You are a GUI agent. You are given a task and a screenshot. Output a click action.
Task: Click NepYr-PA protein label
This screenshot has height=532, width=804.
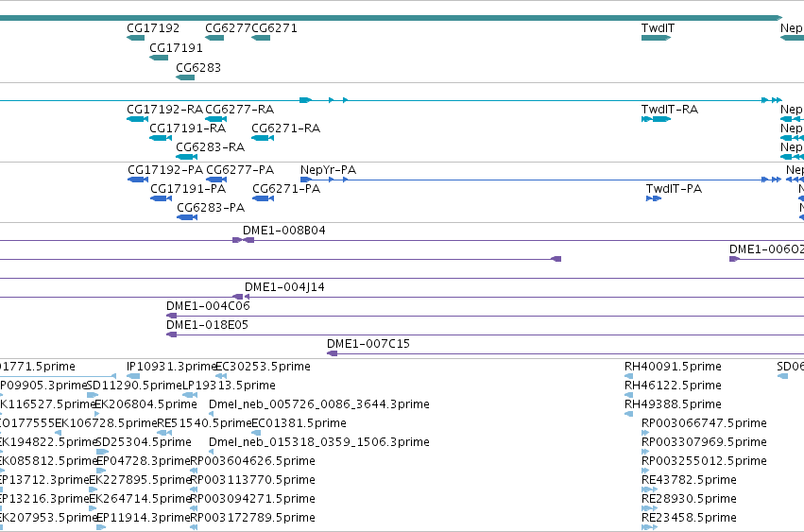pos(328,170)
